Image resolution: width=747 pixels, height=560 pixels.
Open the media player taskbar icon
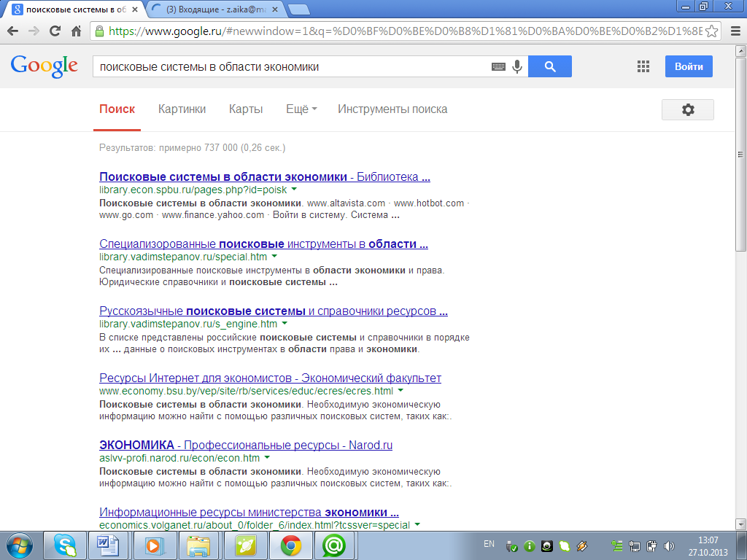154,545
